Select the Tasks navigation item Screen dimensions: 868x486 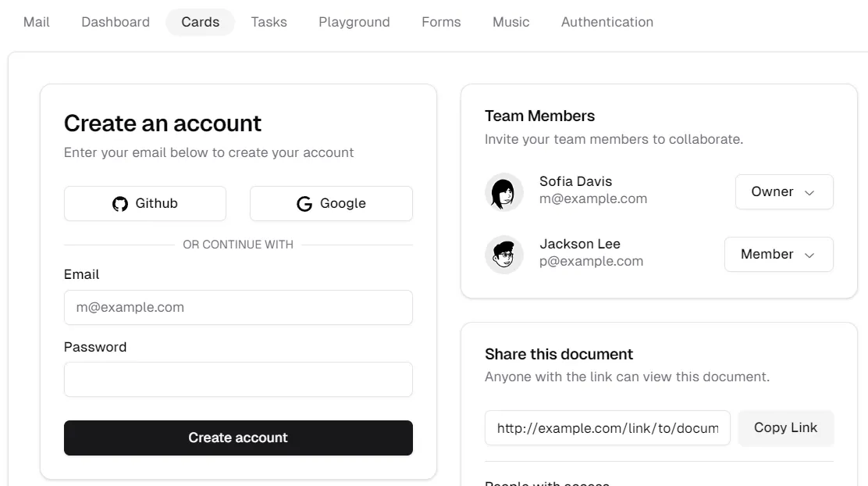(x=269, y=21)
